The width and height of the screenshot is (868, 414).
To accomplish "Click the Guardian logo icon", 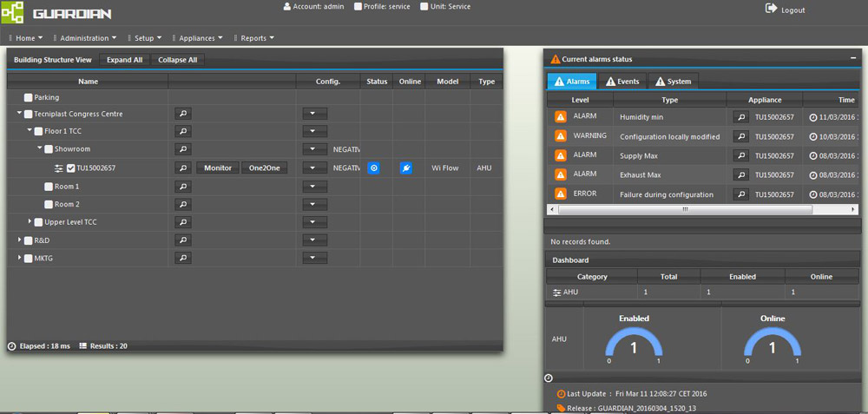I will pos(12,14).
